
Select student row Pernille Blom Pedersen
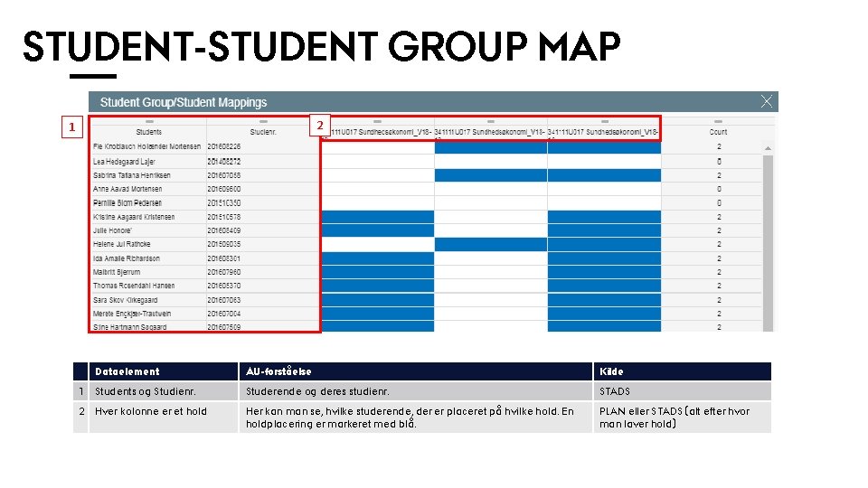click(x=127, y=203)
